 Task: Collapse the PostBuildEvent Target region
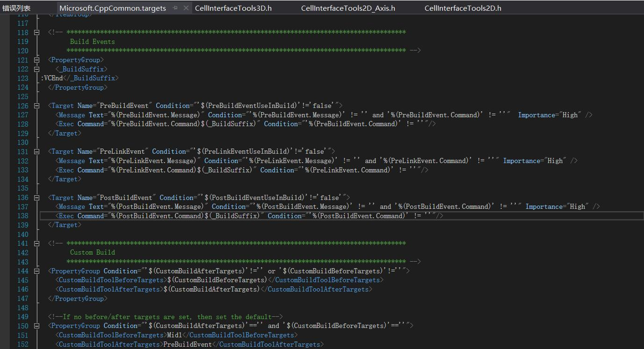tap(36, 197)
